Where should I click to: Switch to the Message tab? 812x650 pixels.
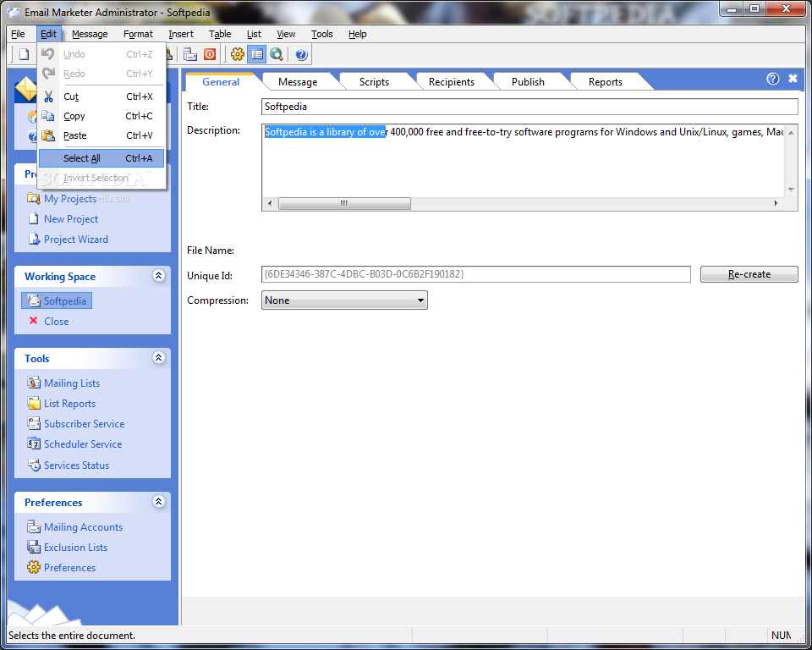(x=298, y=82)
